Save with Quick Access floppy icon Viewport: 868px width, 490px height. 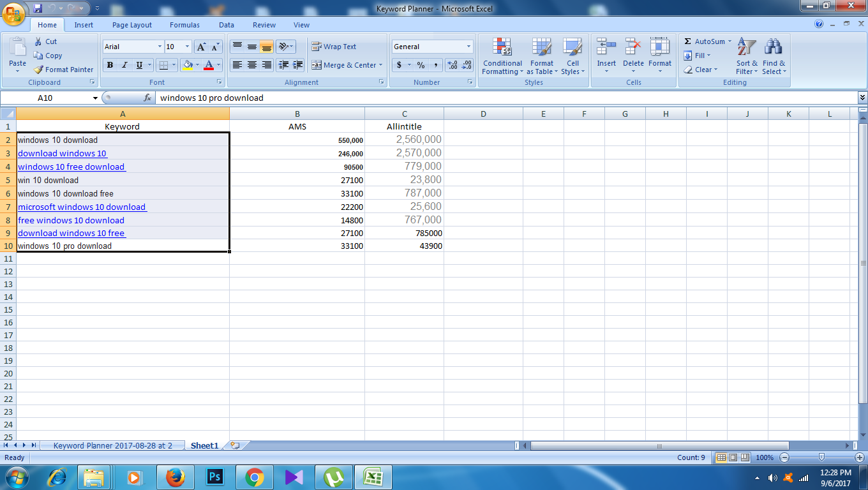38,8
